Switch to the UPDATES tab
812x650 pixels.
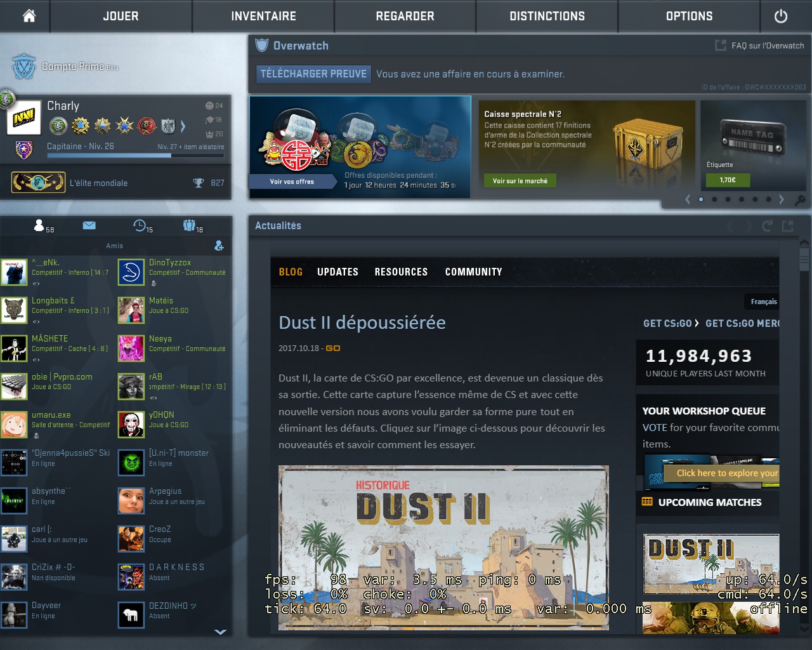[337, 272]
